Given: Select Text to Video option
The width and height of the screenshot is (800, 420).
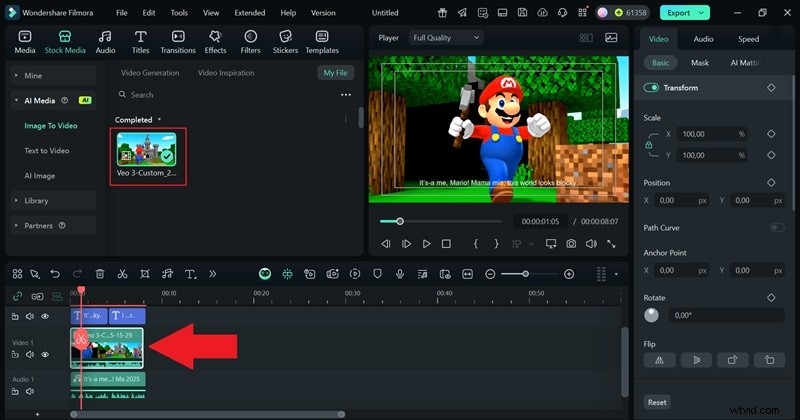Looking at the screenshot, I should point(47,151).
